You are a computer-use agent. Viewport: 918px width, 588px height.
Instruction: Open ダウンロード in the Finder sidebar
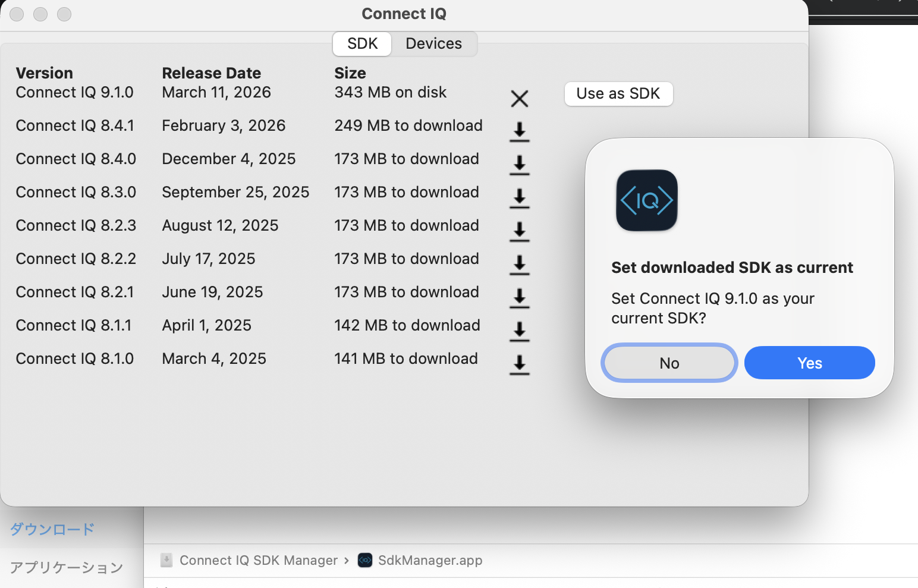tap(52, 529)
